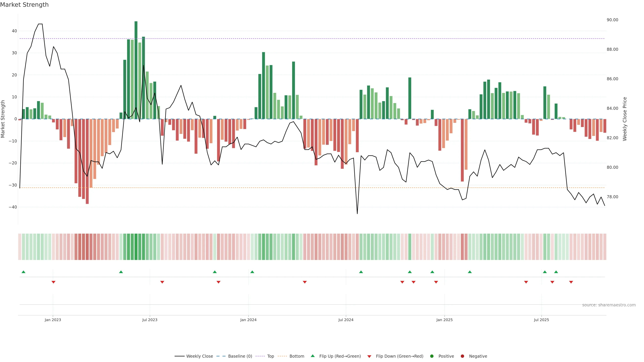The image size is (644, 362).
Task: Click the Jul 2024 x-axis label
Action: tap(346, 320)
